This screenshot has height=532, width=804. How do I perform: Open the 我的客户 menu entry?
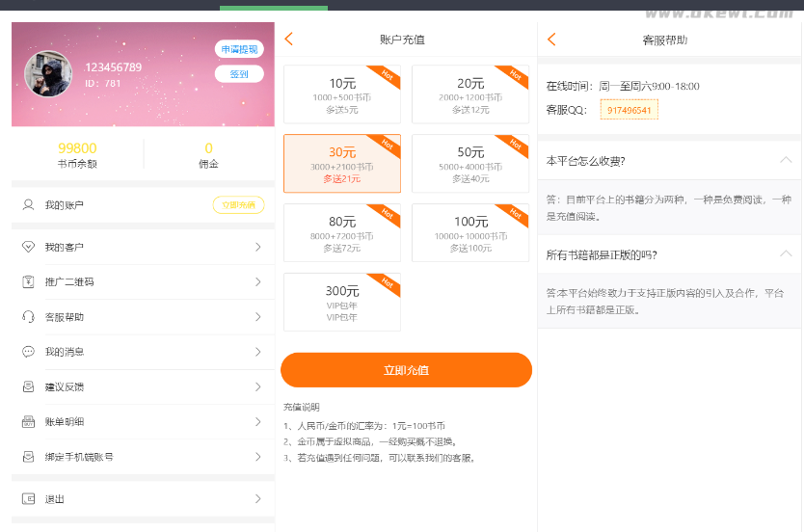pos(143,247)
